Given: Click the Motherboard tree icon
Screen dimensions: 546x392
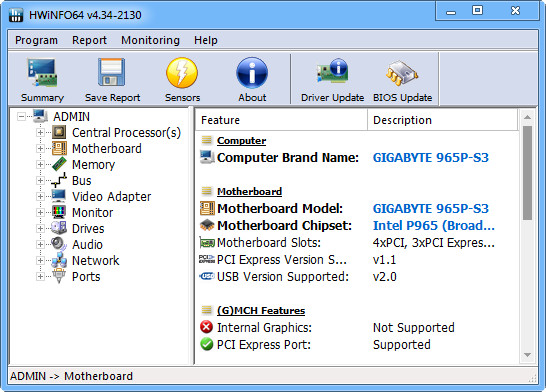Looking at the screenshot, I should pos(59,148).
